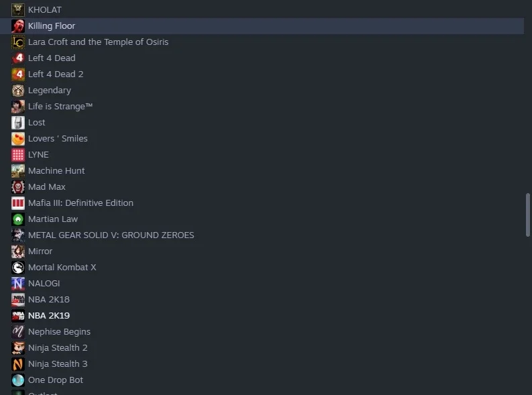Select Lara Croft and the Temple of Osiris
This screenshot has width=532, height=395.
[262, 42]
